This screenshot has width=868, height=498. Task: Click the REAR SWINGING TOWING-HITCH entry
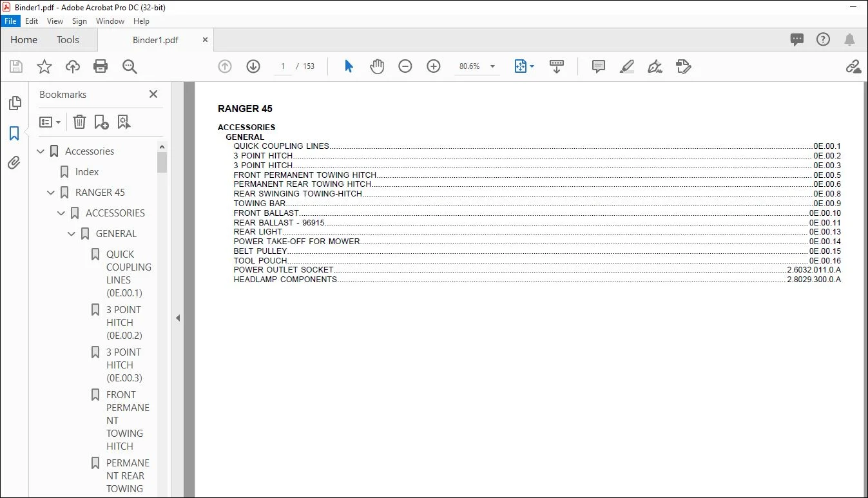point(298,194)
